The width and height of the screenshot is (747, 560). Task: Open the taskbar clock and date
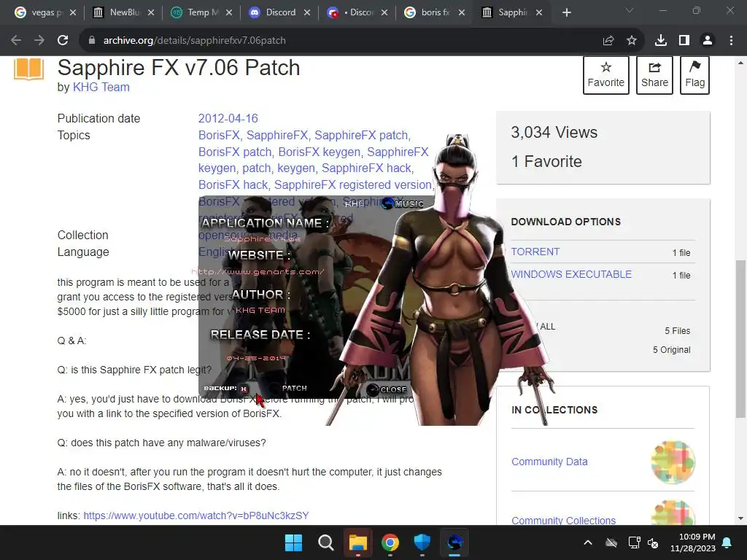click(x=693, y=542)
